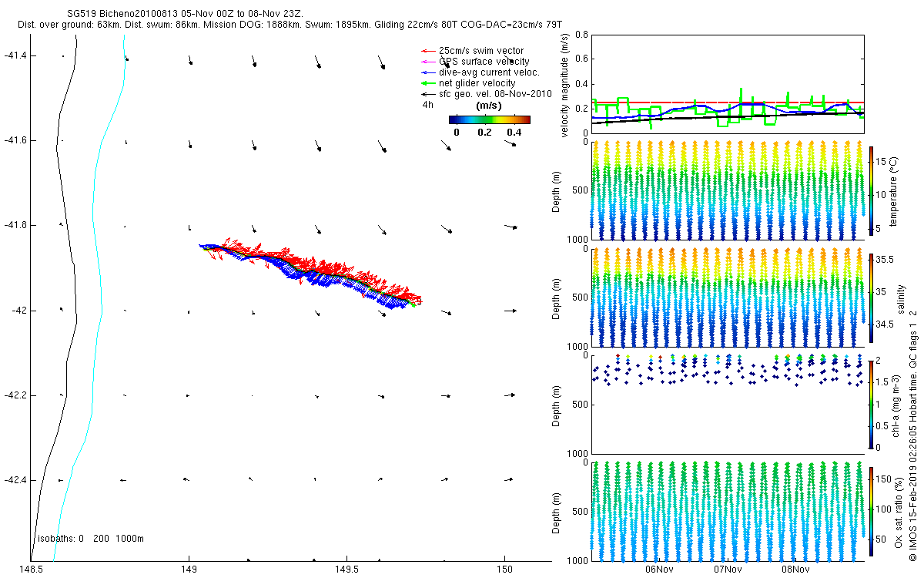
Task: Click the map latitude tick '-41.4'
Action: point(15,55)
